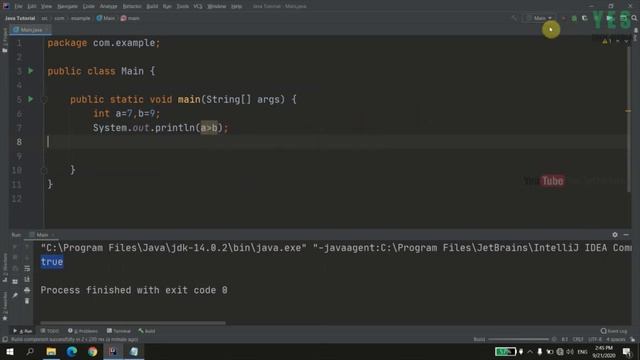The height and width of the screenshot is (360, 640).
Task: Click the debug bug icon in the toolbar
Action: pos(574,18)
